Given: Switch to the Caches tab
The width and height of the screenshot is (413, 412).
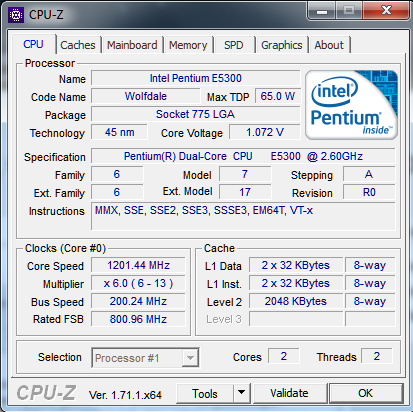Looking at the screenshot, I should (x=78, y=45).
